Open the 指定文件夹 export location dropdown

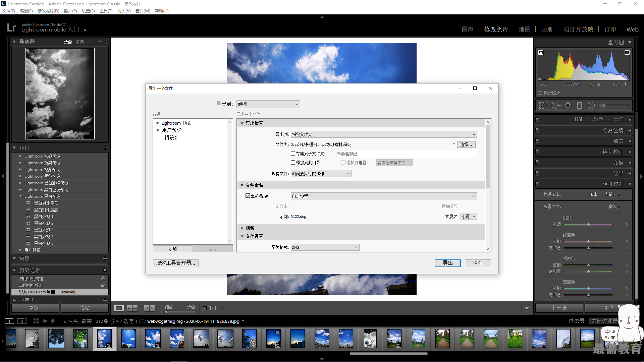(x=384, y=134)
